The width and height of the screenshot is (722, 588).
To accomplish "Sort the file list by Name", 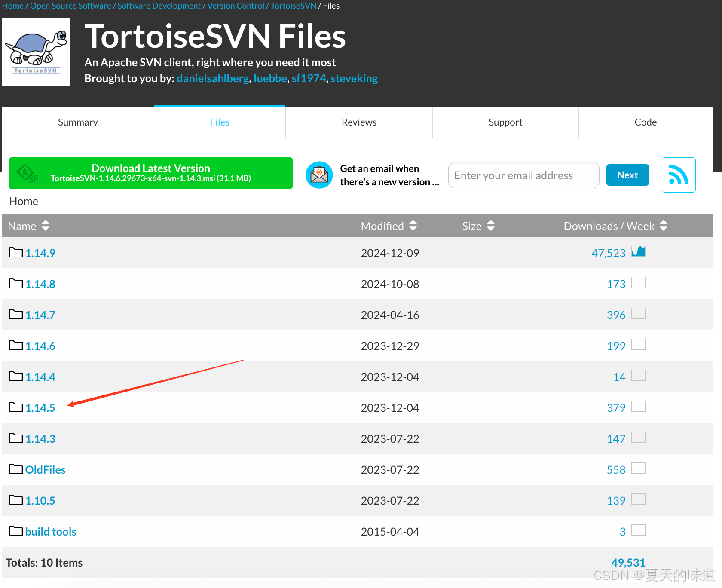I will (29, 226).
